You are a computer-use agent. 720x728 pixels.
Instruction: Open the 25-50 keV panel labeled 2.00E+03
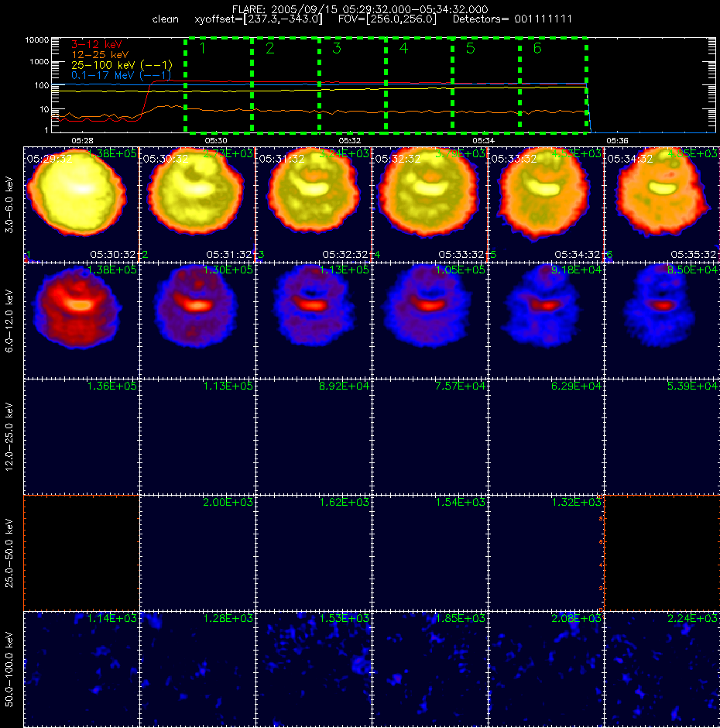coord(197,553)
